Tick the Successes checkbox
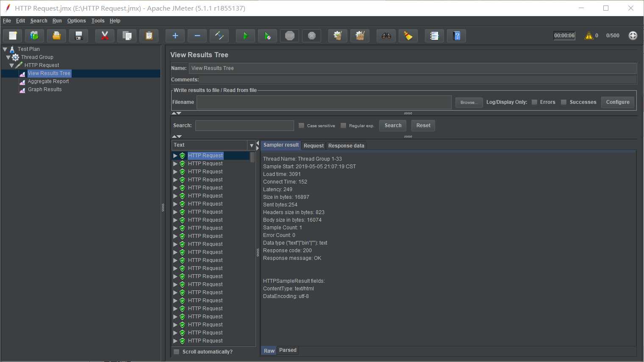This screenshot has height=362, width=644. [564, 102]
